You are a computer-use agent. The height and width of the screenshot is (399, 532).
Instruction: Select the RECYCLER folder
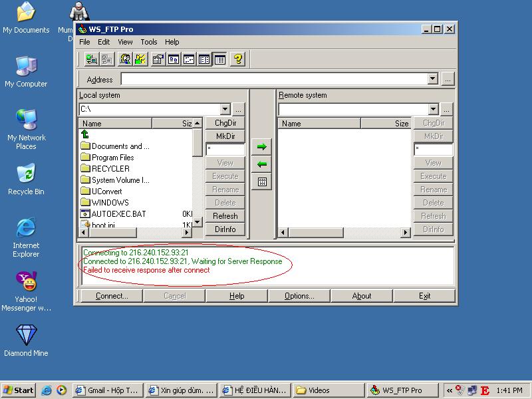pos(105,169)
